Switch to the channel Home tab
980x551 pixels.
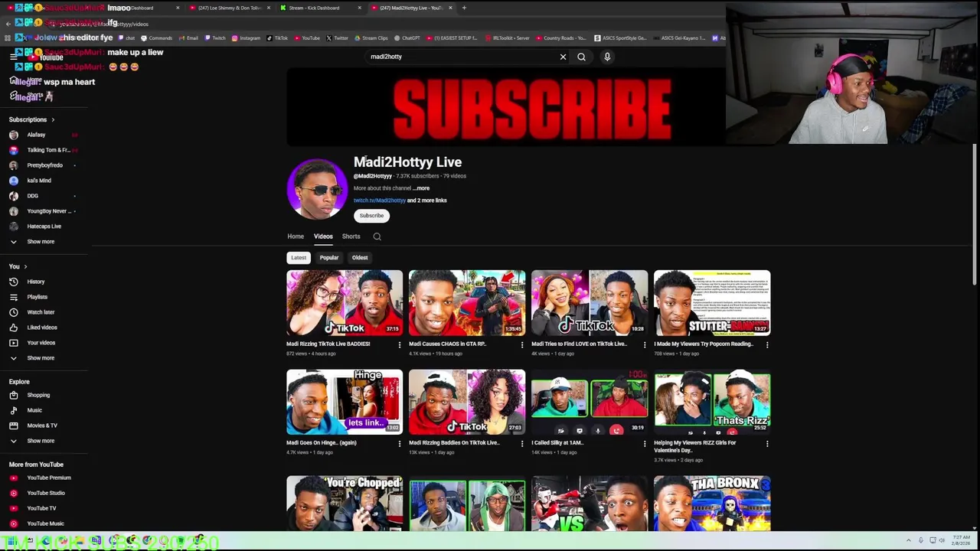click(x=296, y=236)
